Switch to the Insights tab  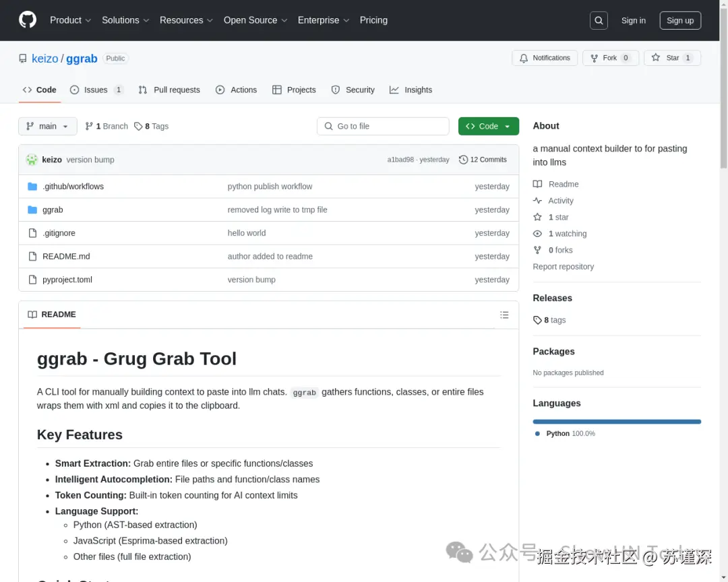pos(411,90)
